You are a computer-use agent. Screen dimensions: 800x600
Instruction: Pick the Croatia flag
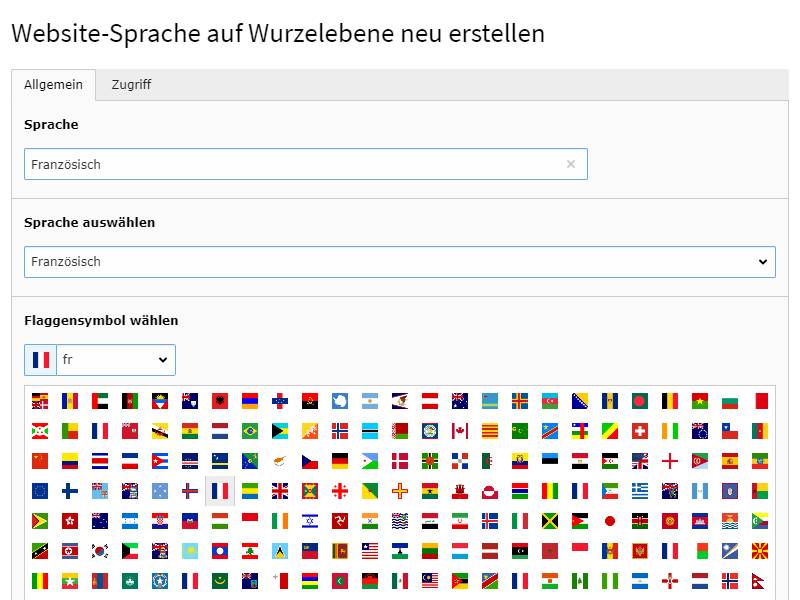pyautogui.click(x=160, y=521)
